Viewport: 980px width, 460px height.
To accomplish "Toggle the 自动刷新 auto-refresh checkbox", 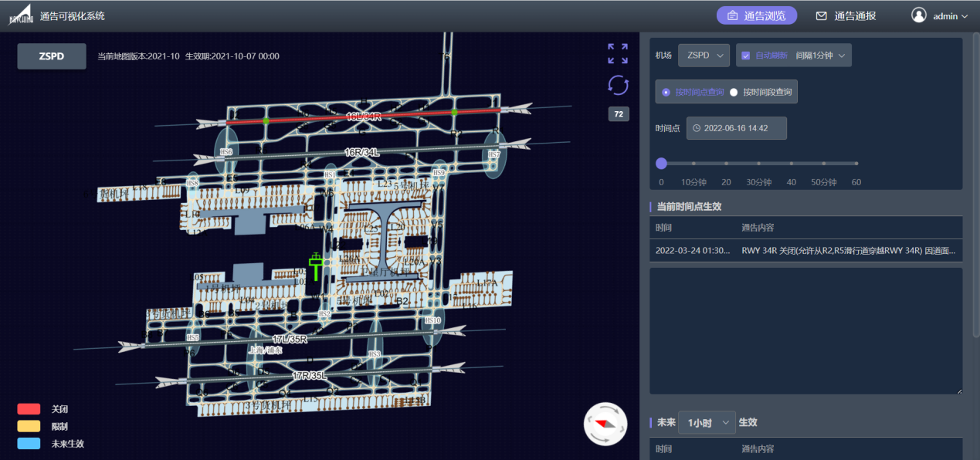I will (746, 56).
